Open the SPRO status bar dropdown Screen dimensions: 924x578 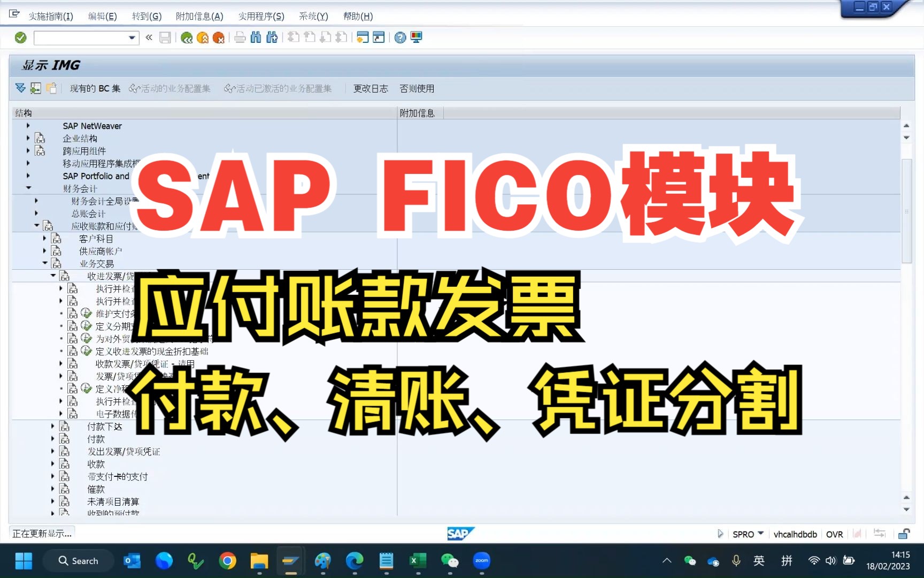point(761,534)
